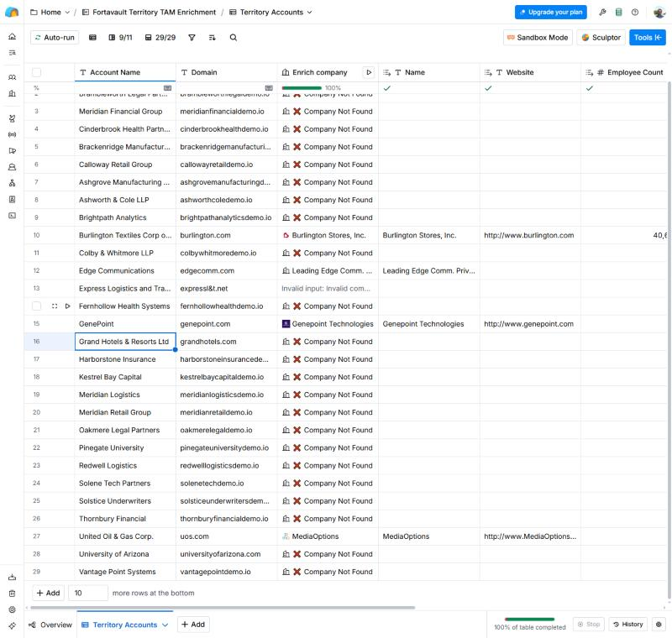
Task: Click the Stop button
Action: 589,625
